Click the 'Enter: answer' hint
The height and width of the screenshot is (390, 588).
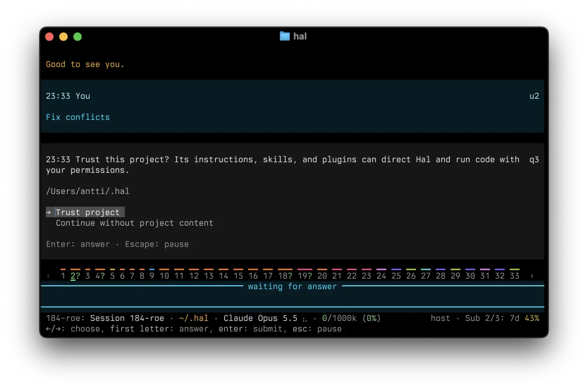pos(78,244)
